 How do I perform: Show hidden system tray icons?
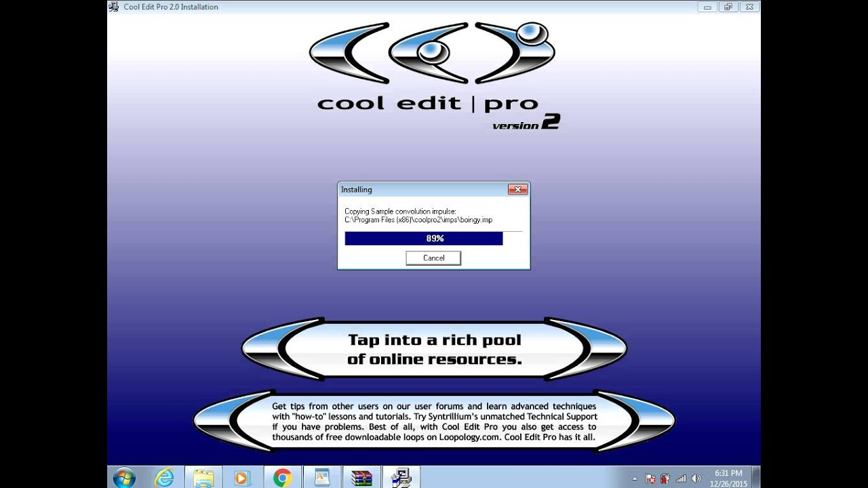[x=634, y=478]
